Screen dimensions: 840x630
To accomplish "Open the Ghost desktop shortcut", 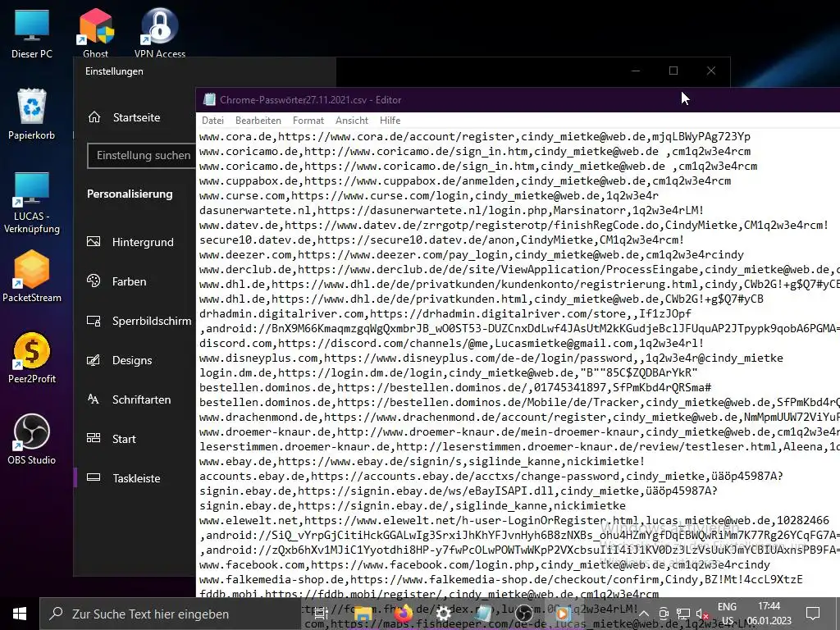I will [95, 33].
